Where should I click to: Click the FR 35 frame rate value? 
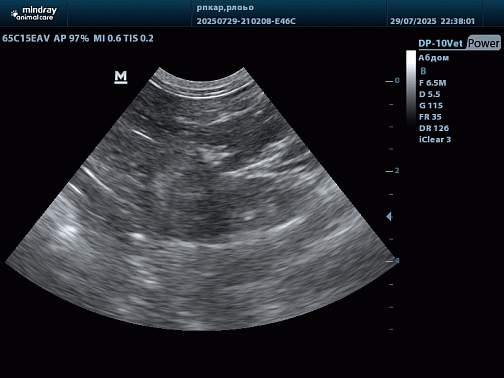click(x=430, y=117)
